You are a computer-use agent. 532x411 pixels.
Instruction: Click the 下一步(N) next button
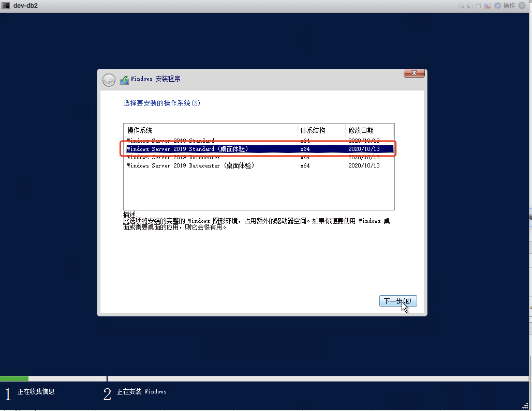click(x=397, y=301)
